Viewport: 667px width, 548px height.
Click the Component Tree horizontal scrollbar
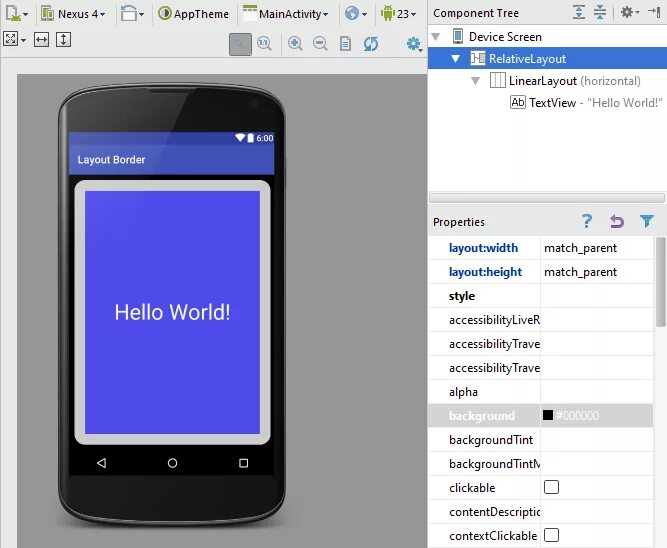coord(547,198)
